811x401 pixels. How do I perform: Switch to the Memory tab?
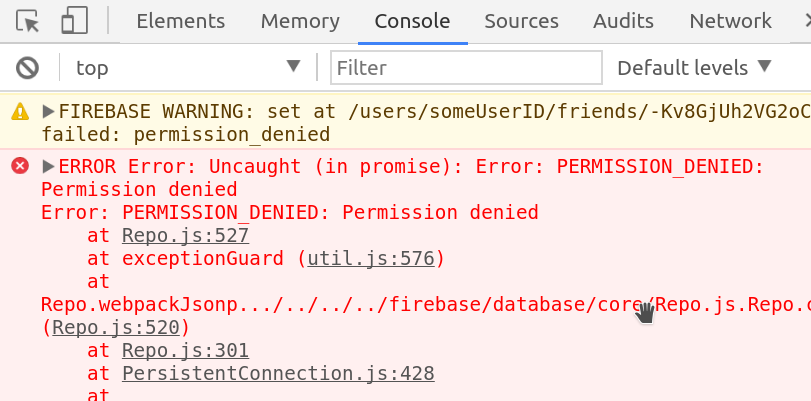pos(299,21)
